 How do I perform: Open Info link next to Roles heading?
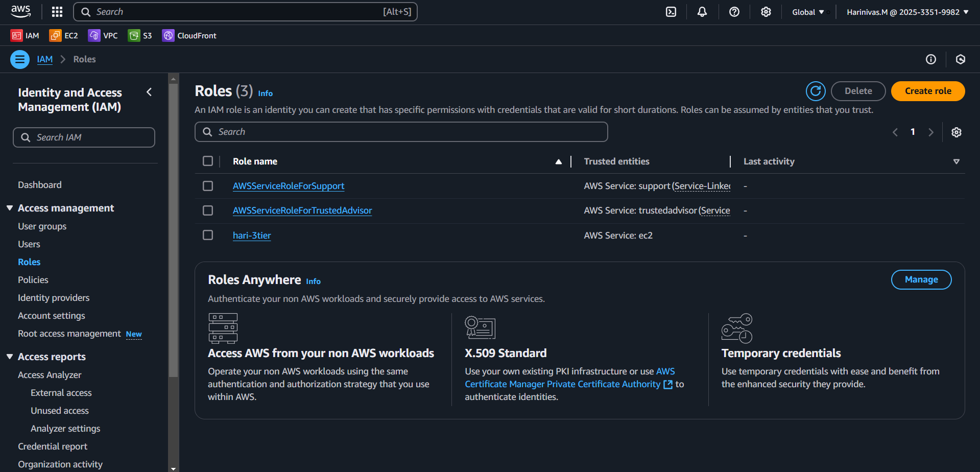(265, 93)
